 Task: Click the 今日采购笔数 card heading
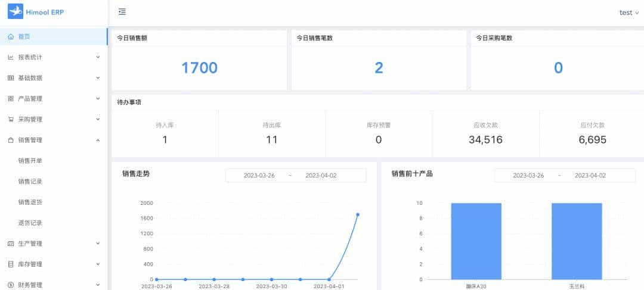[x=494, y=38]
